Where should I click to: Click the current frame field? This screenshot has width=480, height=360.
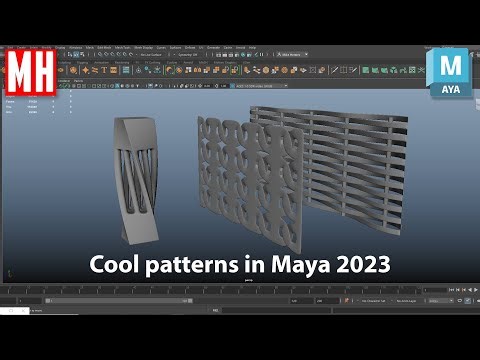coord(435,290)
